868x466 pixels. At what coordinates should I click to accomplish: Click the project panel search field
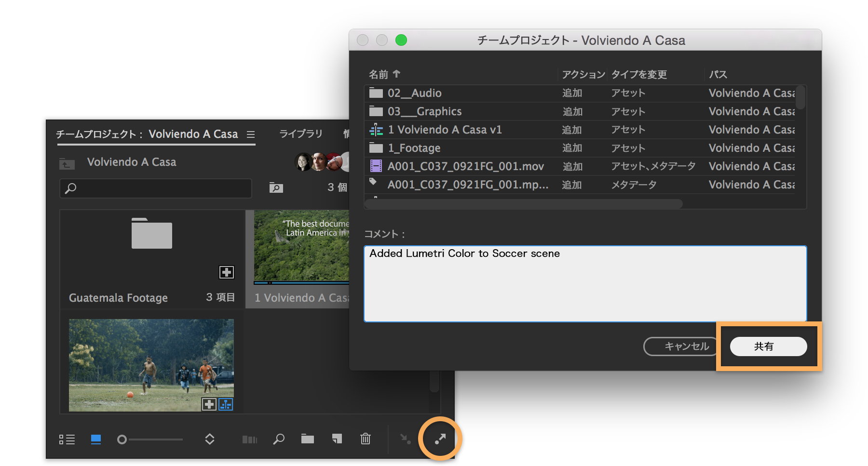click(155, 188)
